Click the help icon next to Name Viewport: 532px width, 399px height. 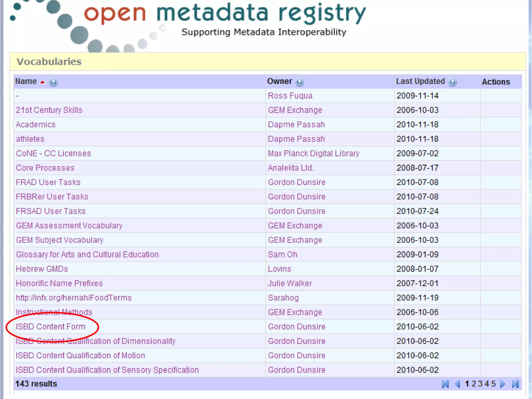tap(53, 82)
